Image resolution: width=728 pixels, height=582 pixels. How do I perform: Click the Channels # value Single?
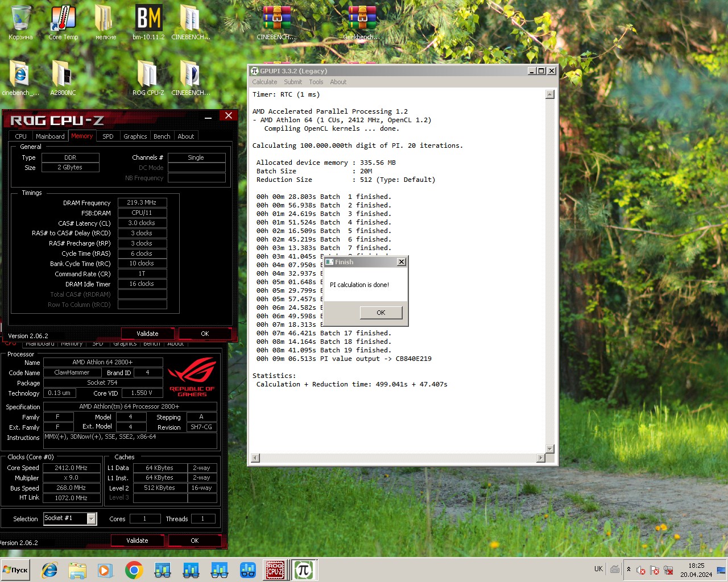(x=196, y=157)
